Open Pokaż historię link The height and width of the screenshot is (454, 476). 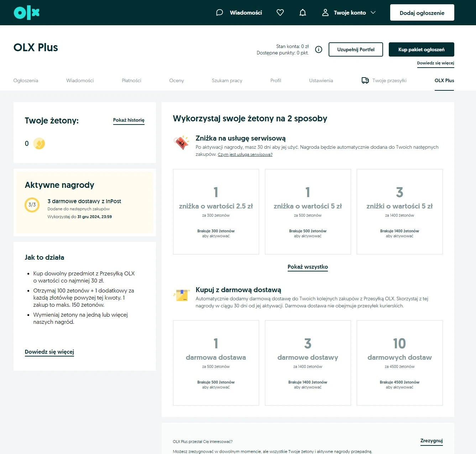[129, 120]
